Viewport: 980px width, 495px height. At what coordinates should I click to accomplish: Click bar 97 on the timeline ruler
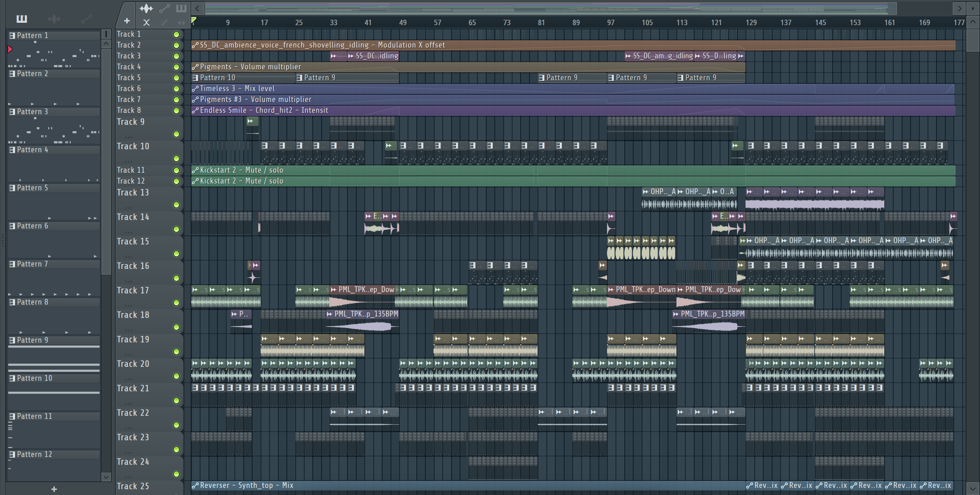610,22
